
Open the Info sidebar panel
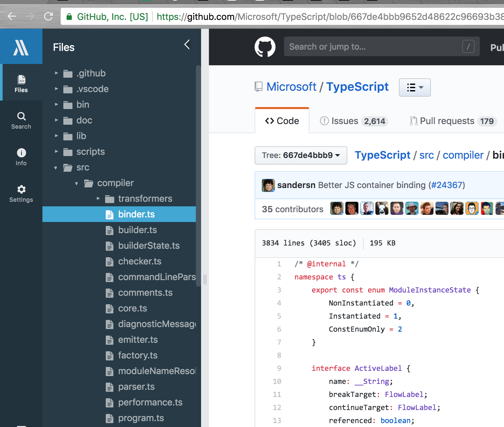coord(21,157)
